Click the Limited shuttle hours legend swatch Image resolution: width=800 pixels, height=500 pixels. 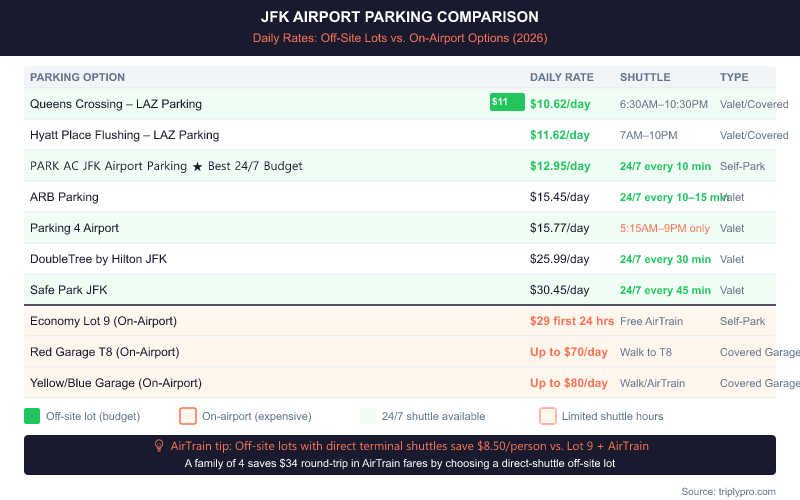(547, 416)
